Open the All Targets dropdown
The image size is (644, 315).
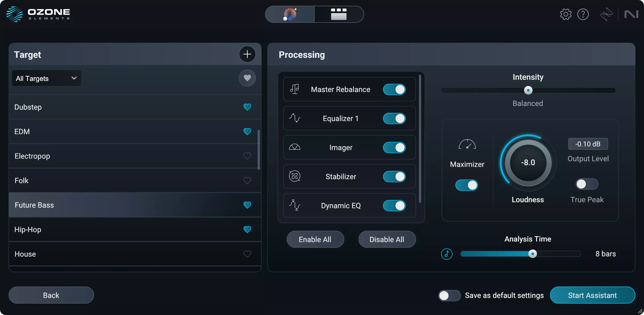coord(46,78)
